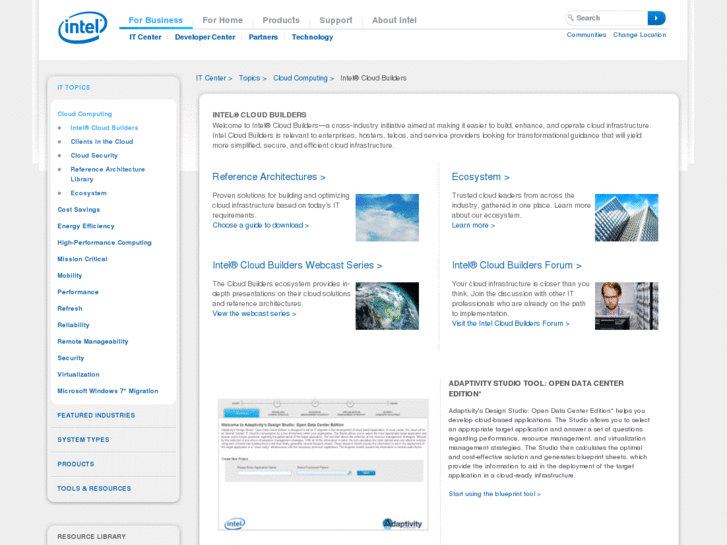This screenshot has height=545, width=727.
Task: Open the Communities link
Action: 586,35
